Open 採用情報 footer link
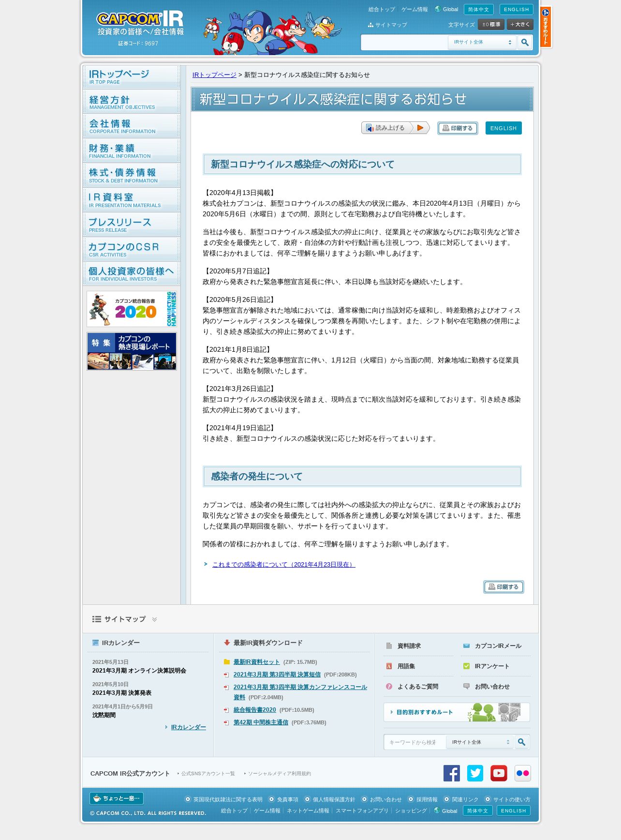Image resolution: width=621 pixels, height=840 pixels. coord(427,799)
